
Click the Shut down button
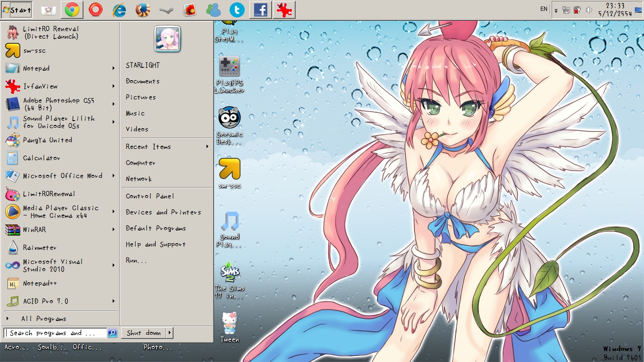point(144,333)
